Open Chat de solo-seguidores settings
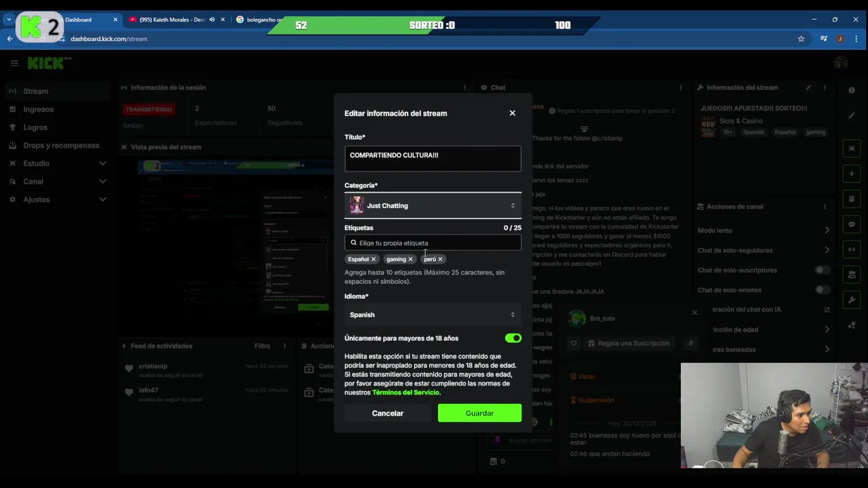The height and width of the screenshot is (488, 868). click(764, 250)
